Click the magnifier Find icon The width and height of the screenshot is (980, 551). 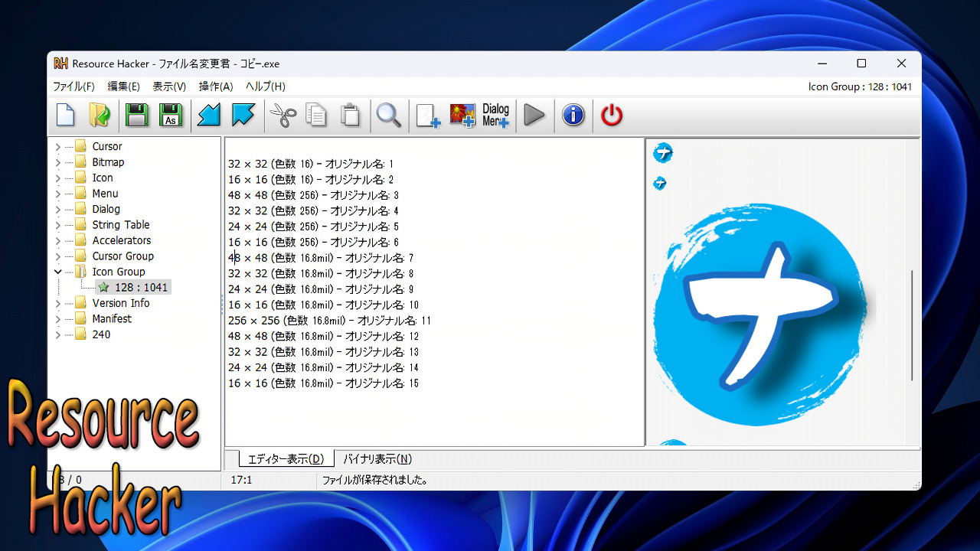[x=389, y=116]
